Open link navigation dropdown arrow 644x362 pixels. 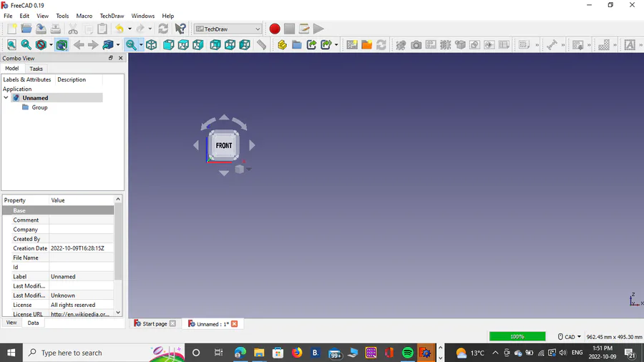point(118,45)
